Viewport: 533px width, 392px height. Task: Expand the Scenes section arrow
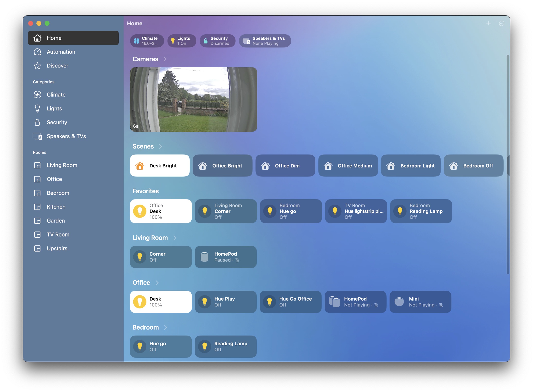click(161, 146)
